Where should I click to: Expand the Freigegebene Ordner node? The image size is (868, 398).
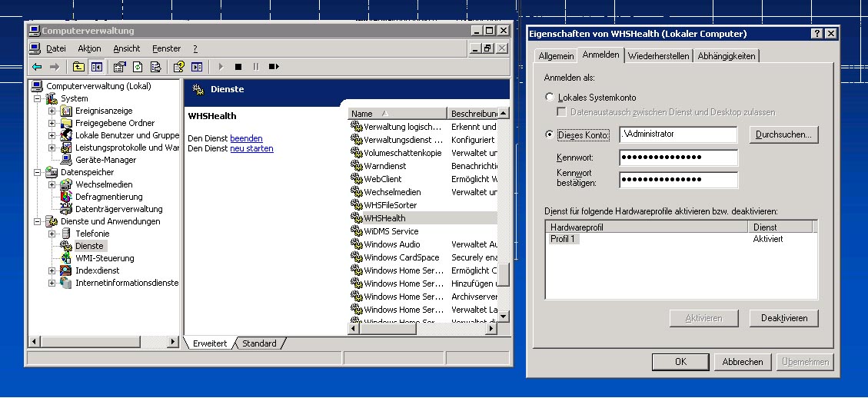point(52,123)
